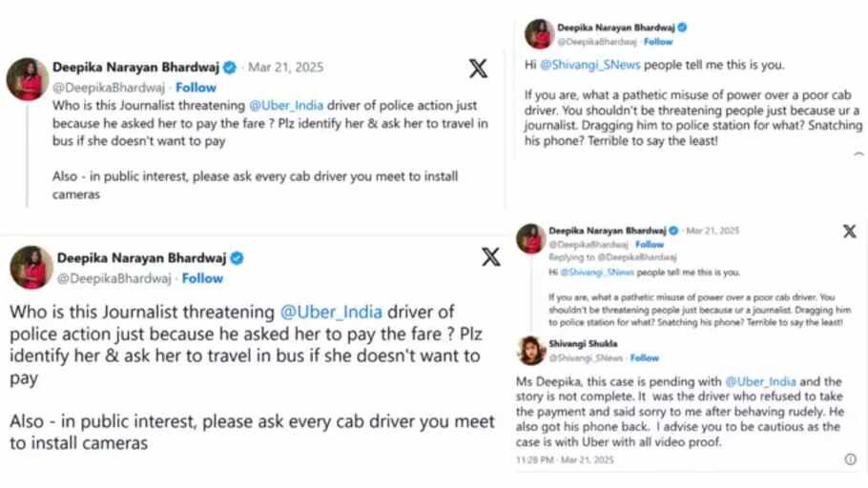Click the X logo on the bottom-left tweet
This screenshot has height=488, width=868.
490,257
